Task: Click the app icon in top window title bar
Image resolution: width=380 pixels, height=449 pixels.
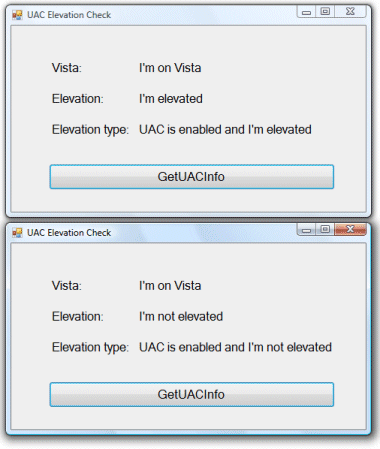Action: coord(17,15)
